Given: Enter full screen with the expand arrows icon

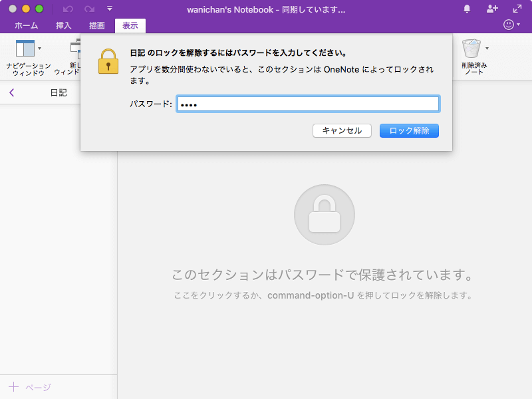Looking at the screenshot, I should coord(517,9).
